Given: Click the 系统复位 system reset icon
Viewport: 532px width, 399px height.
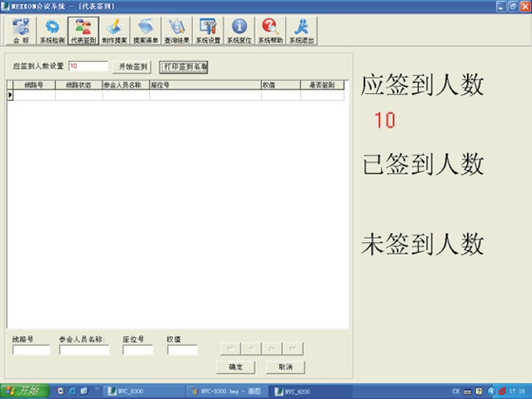Looking at the screenshot, I should point(239,30).
